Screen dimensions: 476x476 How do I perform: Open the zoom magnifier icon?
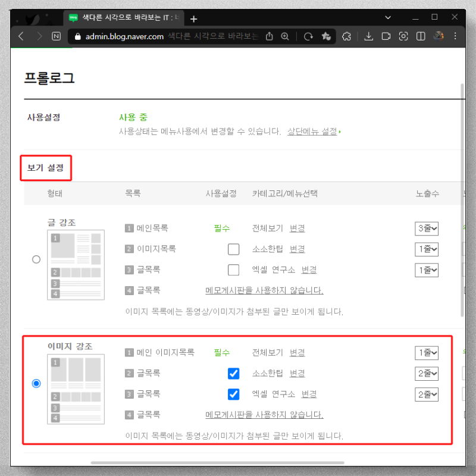point(285,36)
